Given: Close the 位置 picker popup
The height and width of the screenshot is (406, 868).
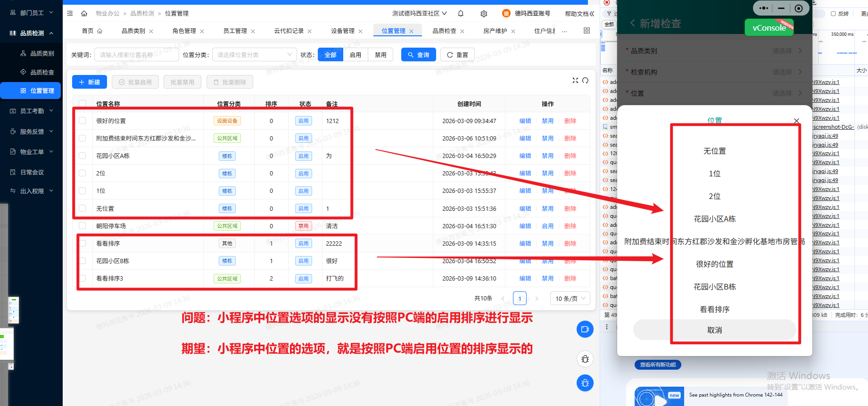Looking at the screenshot, I should 796,121.
